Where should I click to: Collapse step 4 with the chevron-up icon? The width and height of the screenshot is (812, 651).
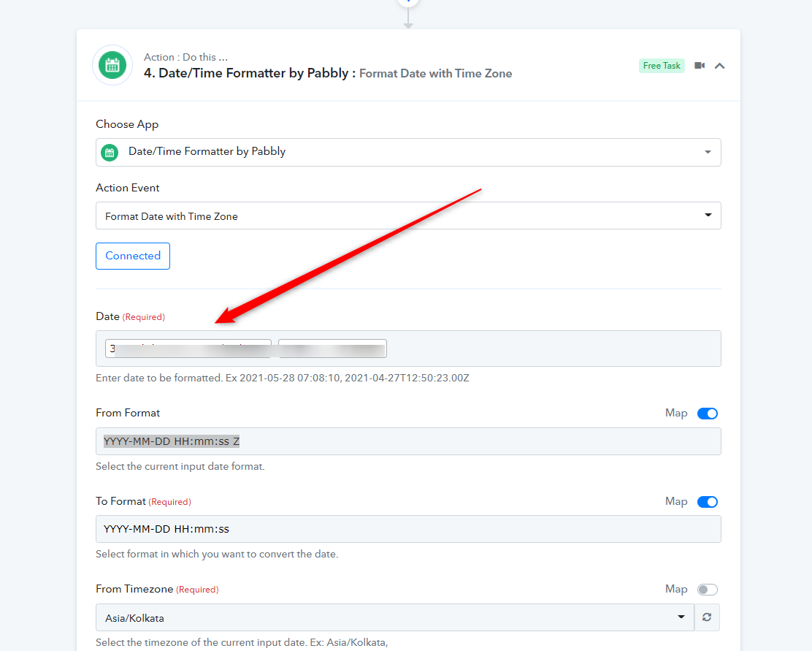pyautogui.click(x=719, y=66)
